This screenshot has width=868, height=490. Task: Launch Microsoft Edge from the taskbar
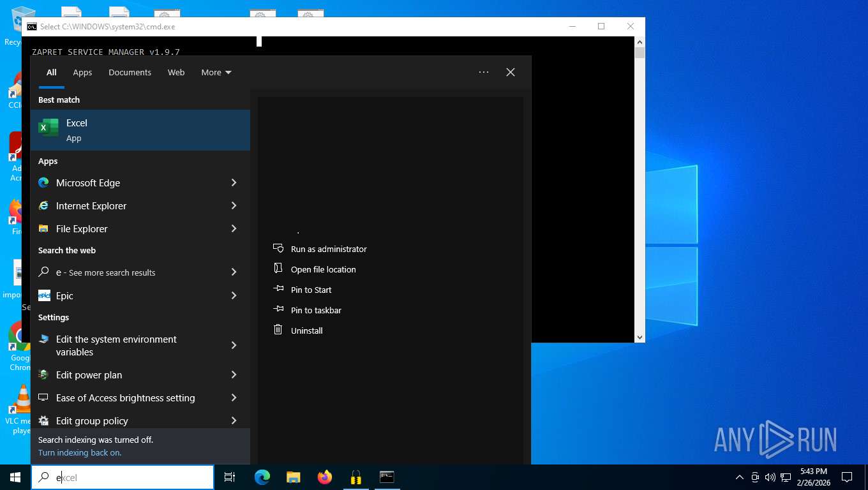pos(262,477)
